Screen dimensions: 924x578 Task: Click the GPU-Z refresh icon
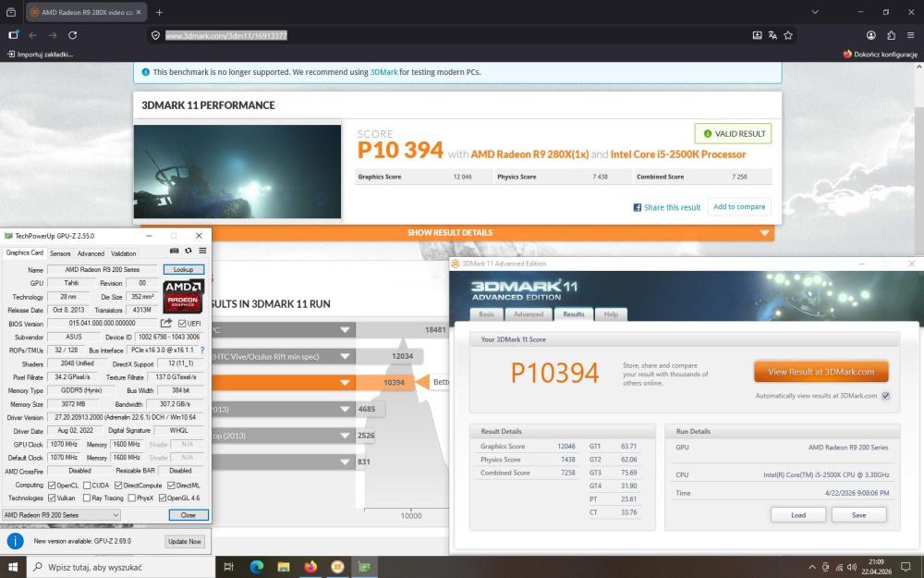point(188,251)
